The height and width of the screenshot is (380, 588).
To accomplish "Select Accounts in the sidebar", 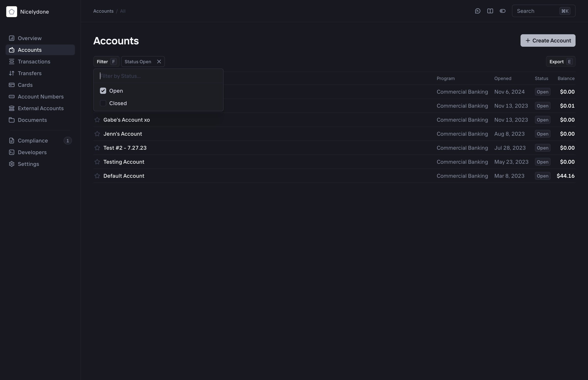I will point(40,50).
